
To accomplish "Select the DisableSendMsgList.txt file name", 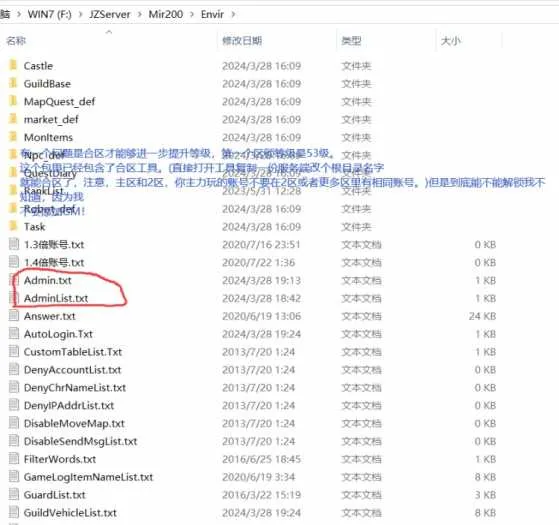I will 80,441.
